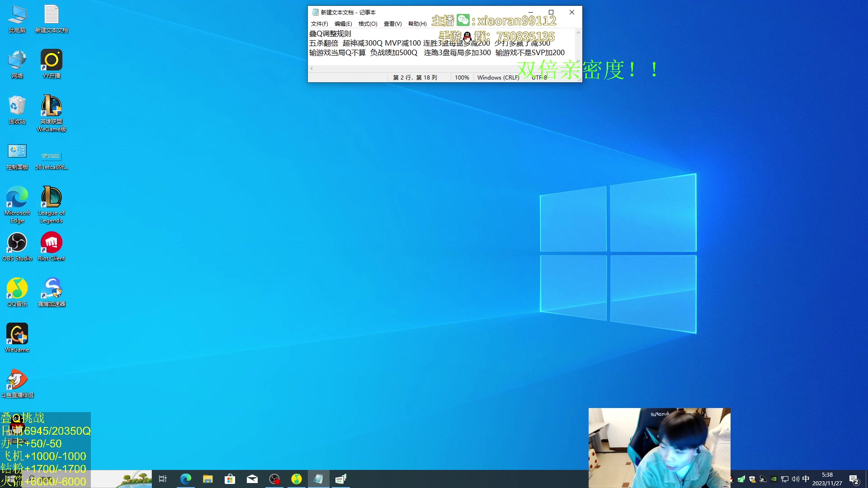Switch to QQ Music on the taskbar
Screen dimensions: 868x488
click(x=296, y=479)
